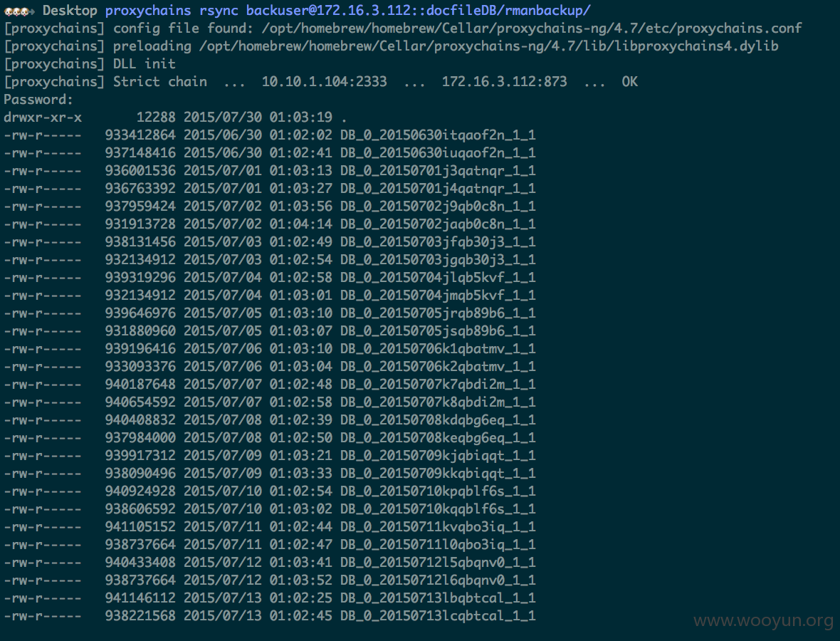Click filename DB_0_20150707k7qbdi2m_1_1
The image size is (840, 641).
438,385
